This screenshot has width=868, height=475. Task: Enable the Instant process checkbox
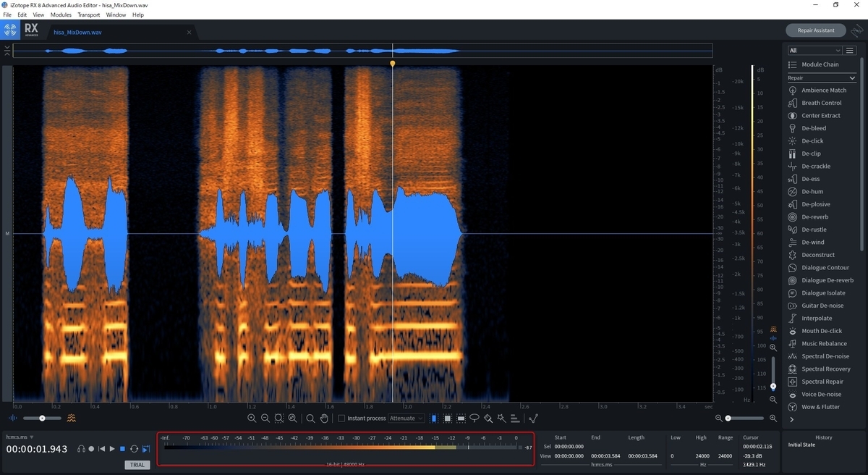coord(341,418)
